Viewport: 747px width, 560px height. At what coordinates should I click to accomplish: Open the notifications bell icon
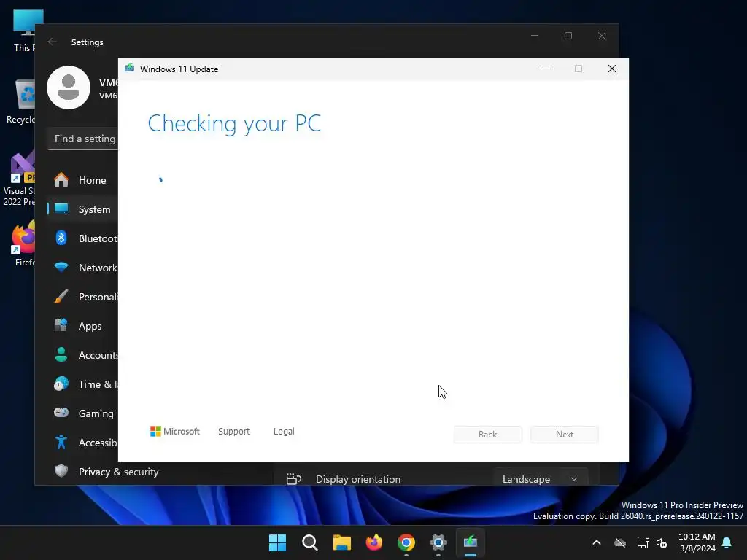click(x=727, y=542)
